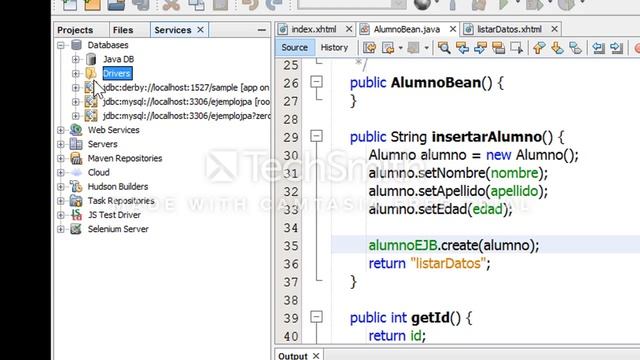Toggle bookmark on the current line
Screen dimensions: 640x360
576,48
